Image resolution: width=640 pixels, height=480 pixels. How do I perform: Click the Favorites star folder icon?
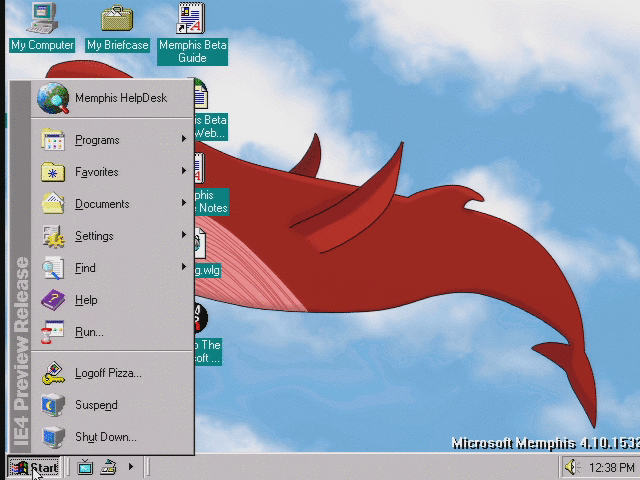[x=53, y=172]
